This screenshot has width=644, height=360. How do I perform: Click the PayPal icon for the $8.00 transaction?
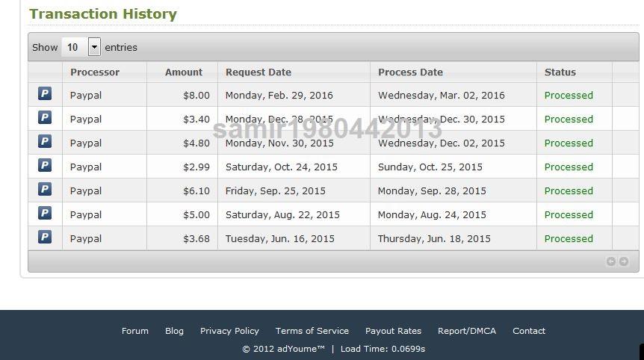pyautogui.click(x=45, y=93)
